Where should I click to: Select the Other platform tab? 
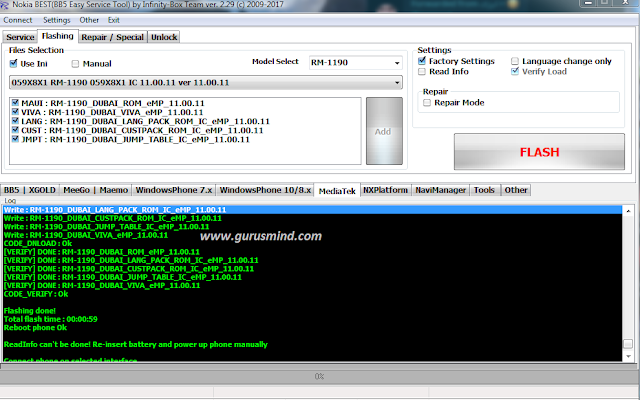point(516,190)
